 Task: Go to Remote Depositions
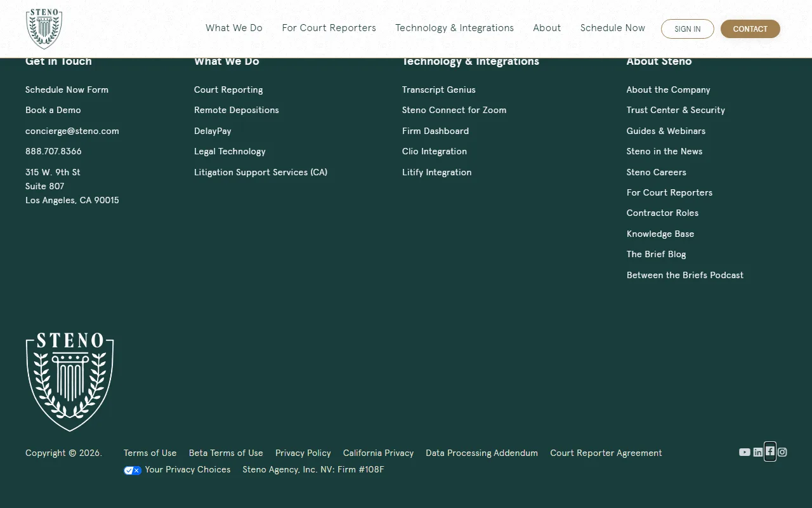click(237, 110)
